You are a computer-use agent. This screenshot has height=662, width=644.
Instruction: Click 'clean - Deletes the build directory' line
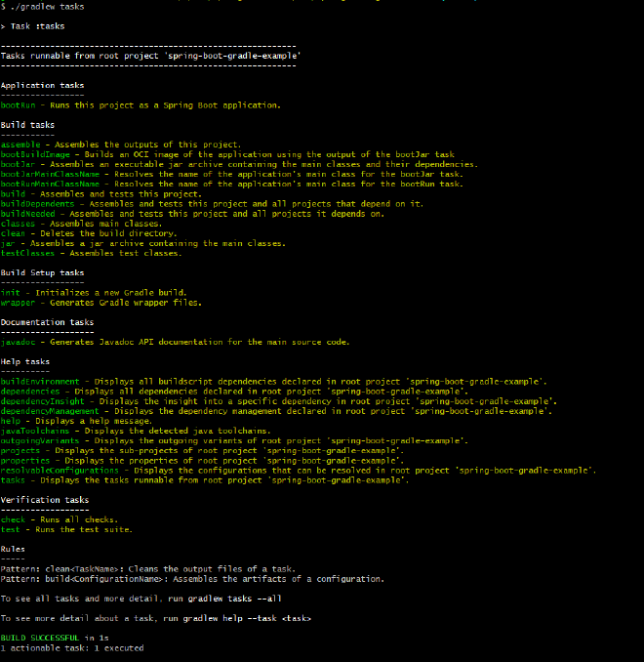(89, 233)
